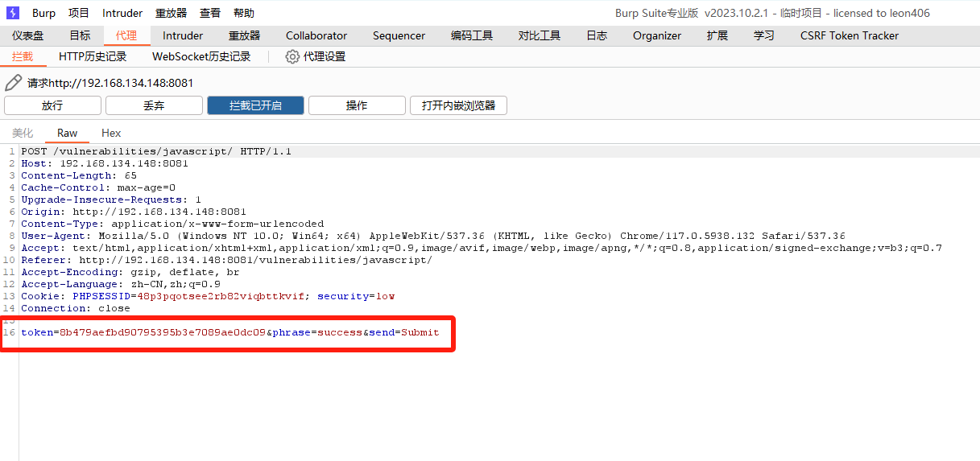The width and height of the screenshot is (980, 461).
Task: Open the Sequencer tab
Action: pos(399,35)
